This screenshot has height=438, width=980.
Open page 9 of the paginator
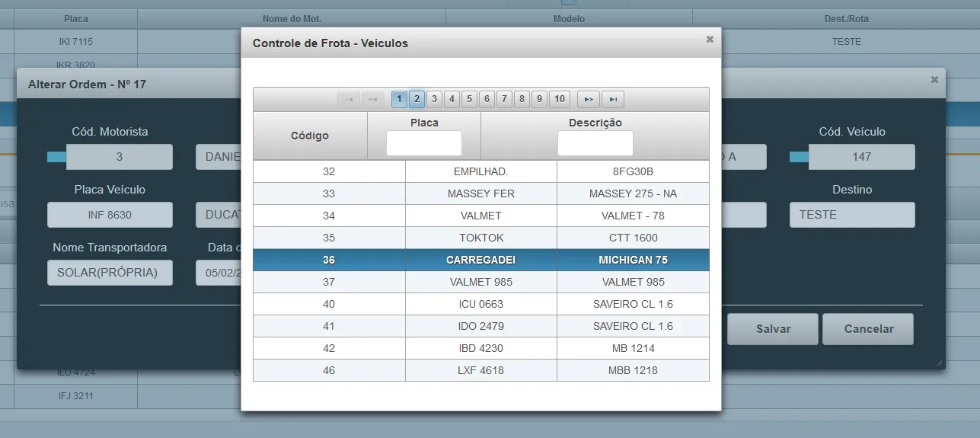click(x=539, y=99)
